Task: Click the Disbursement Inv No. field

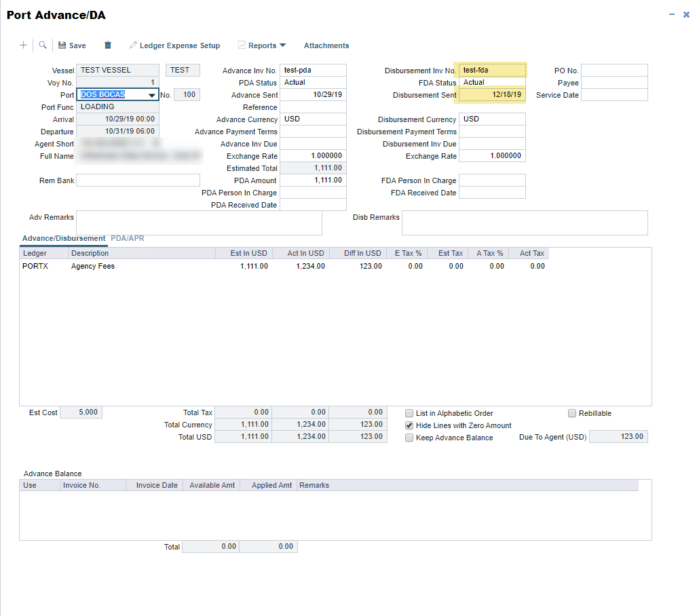Action: point(492,70)
